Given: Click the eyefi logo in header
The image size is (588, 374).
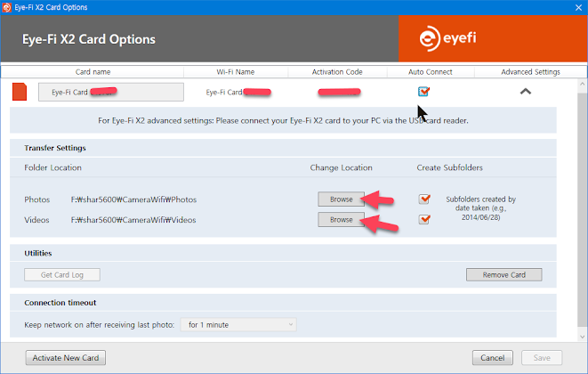Looking at the screenshot, I should pos(447,38).
